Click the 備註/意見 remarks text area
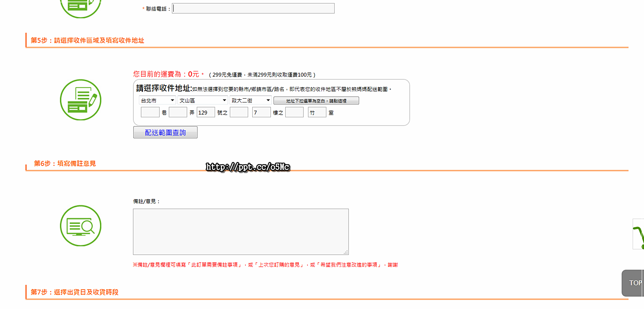This screenshot has width=644, height=309. click(x=240, y=232)
